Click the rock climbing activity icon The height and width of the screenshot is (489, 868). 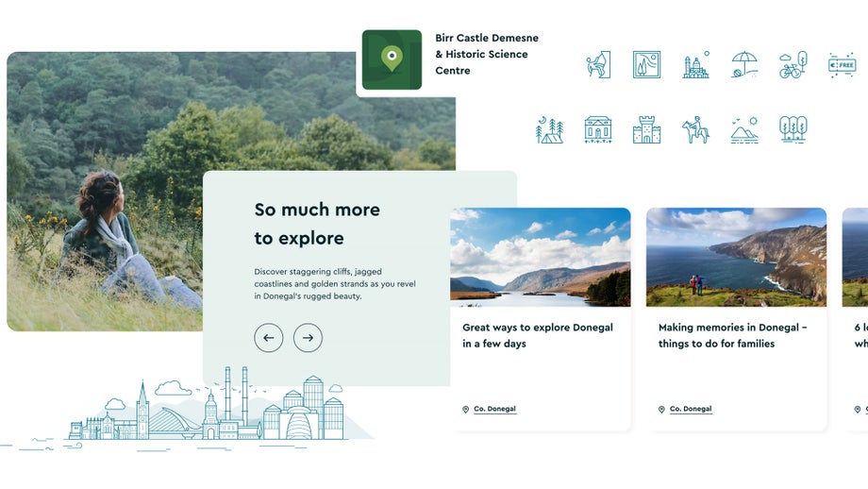click(598, 64)
